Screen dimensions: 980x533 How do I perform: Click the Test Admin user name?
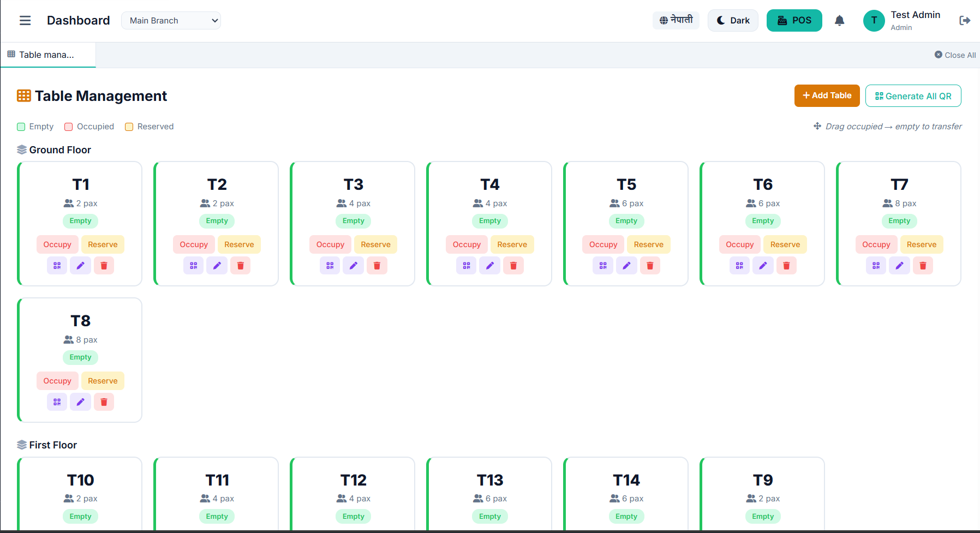[x=915, y=15]
